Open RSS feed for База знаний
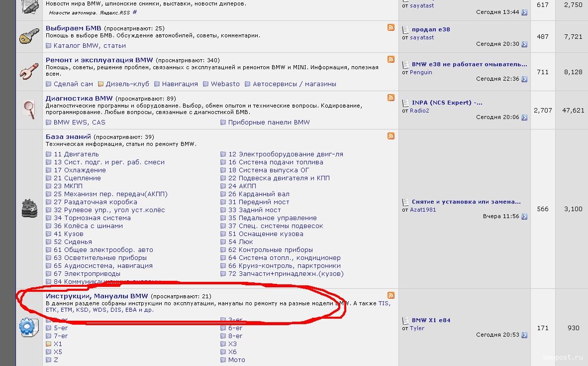Screen dimensions: 588x366 coord(391,136)
